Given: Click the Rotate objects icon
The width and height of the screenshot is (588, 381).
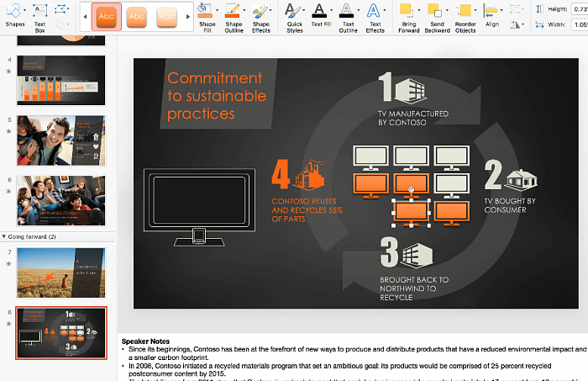Looking at the screenshot, I should tap(514, 24).
